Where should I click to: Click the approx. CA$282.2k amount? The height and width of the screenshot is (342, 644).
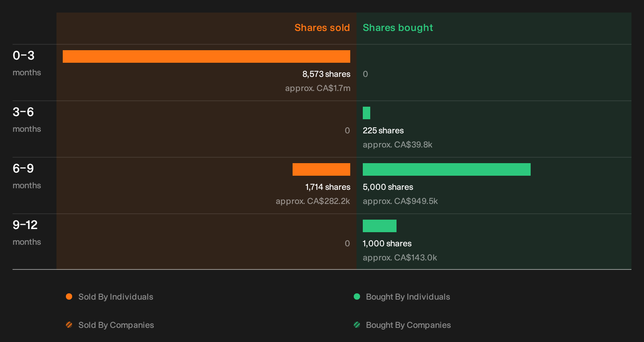(x=313, y=201)
